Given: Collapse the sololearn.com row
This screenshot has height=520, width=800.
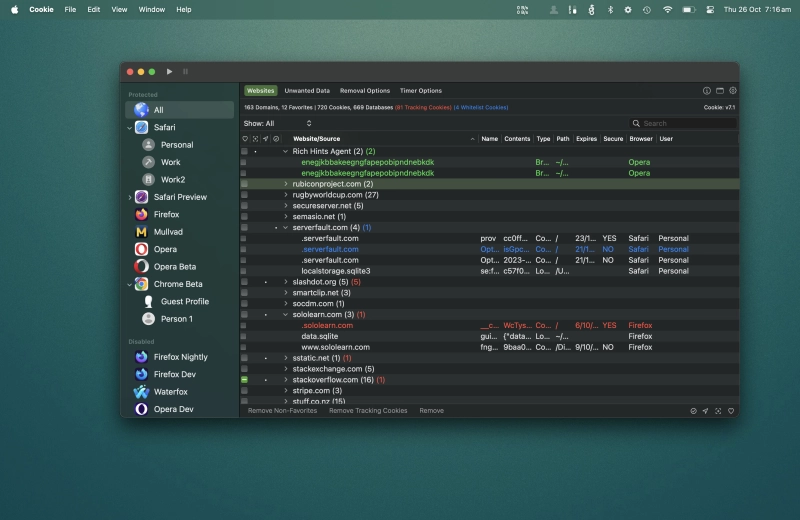Looking at the screenshot, I should [286, 315].
